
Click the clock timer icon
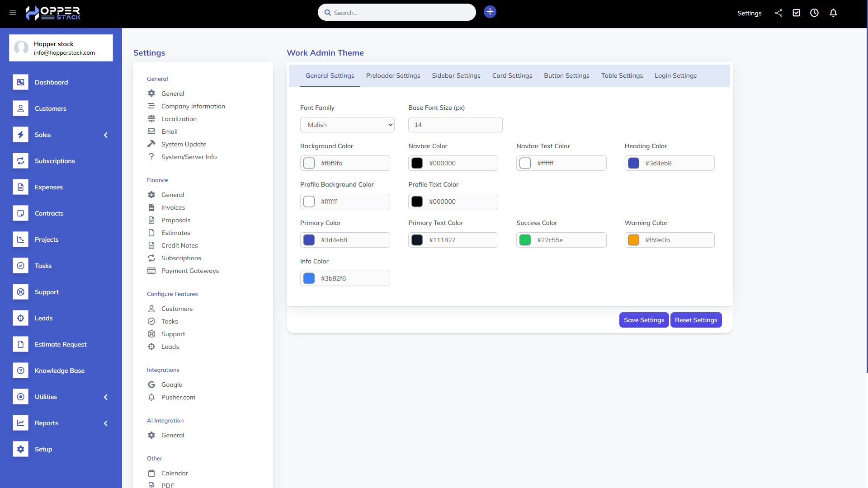pos(814,13)
